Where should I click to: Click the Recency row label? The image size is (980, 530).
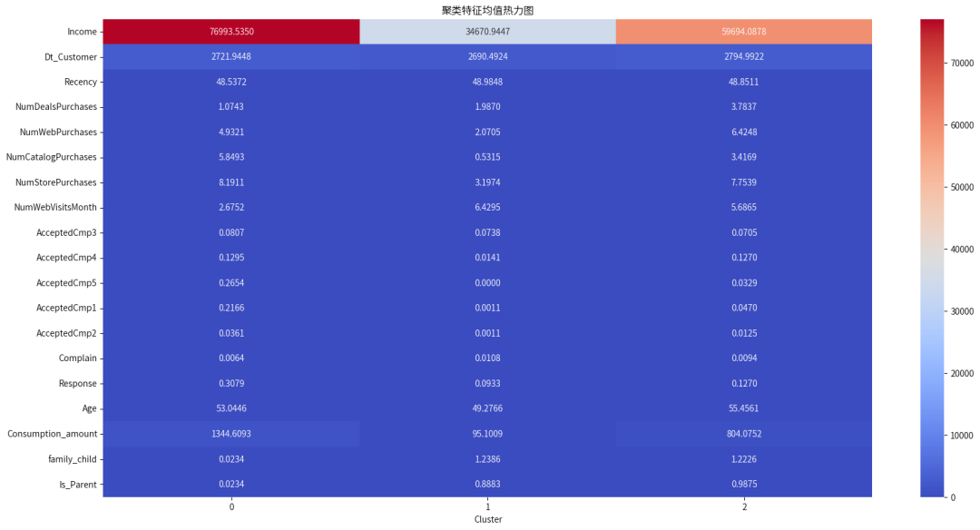(x=81, y=82)
